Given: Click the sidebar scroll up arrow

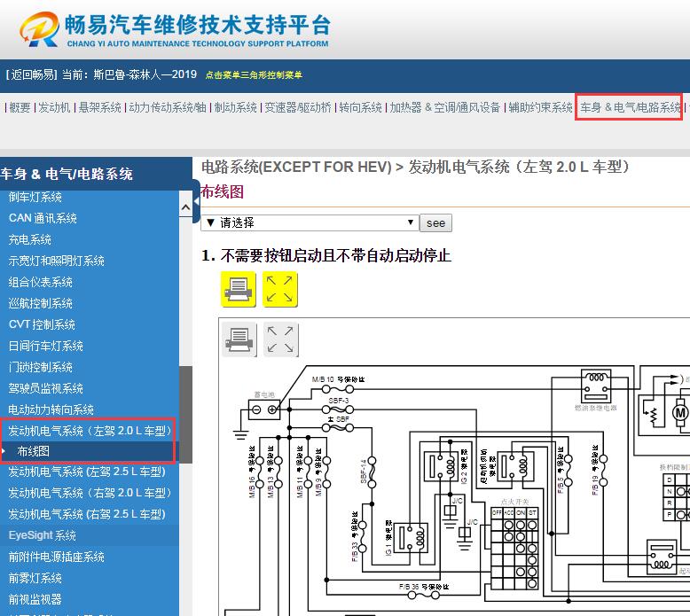Looking at the screenshot, I should tap(185, 207).
